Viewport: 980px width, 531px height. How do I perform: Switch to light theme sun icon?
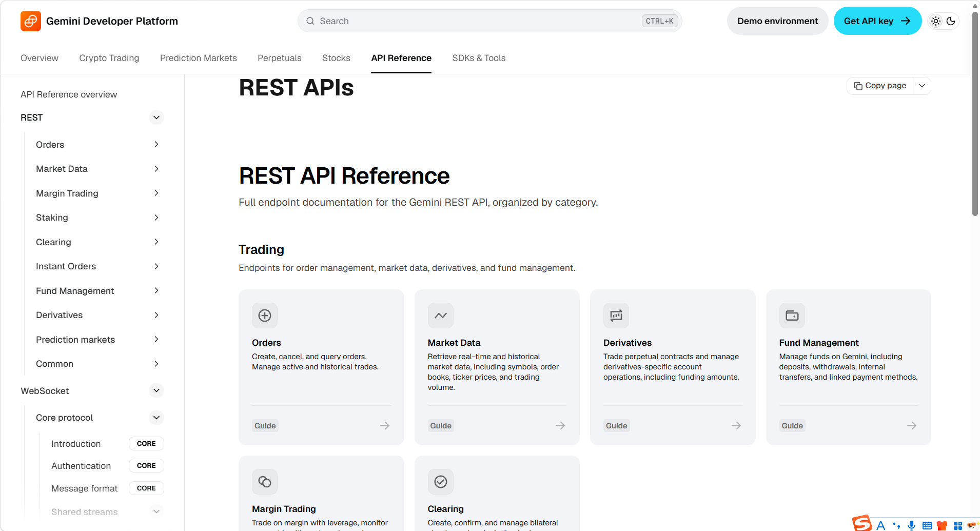[936, 21]
